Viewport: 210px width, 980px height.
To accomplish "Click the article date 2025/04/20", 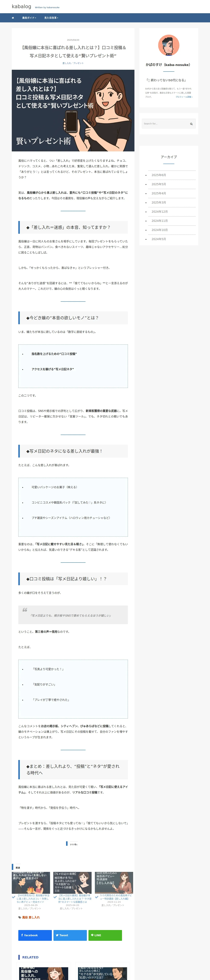I will tap(73, 40).
